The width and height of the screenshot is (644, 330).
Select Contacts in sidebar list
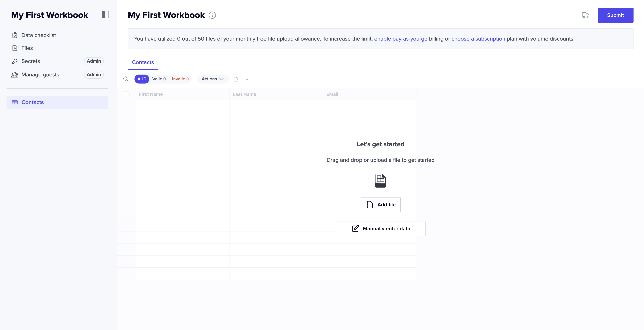click(33, 102)
